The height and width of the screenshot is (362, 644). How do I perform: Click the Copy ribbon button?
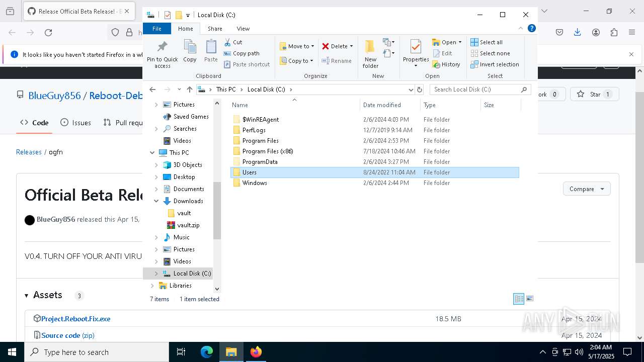(x=190, y=52)
